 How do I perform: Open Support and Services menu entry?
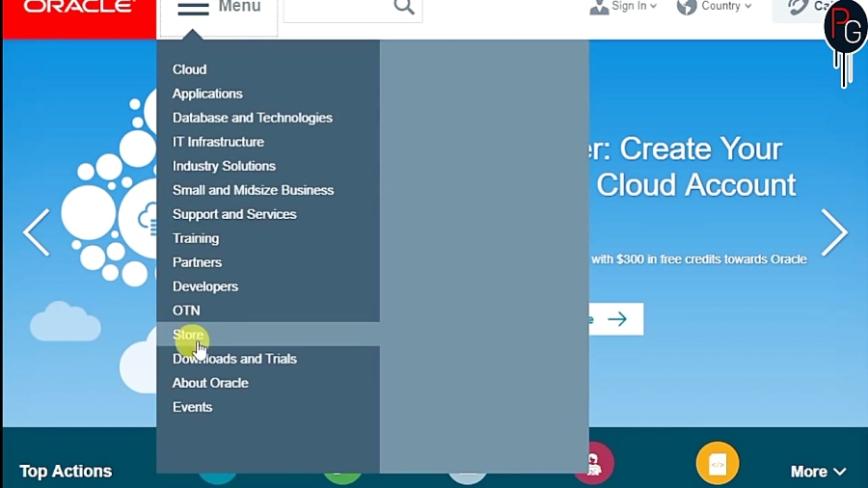pyautogui.click(x=234, y=215)
